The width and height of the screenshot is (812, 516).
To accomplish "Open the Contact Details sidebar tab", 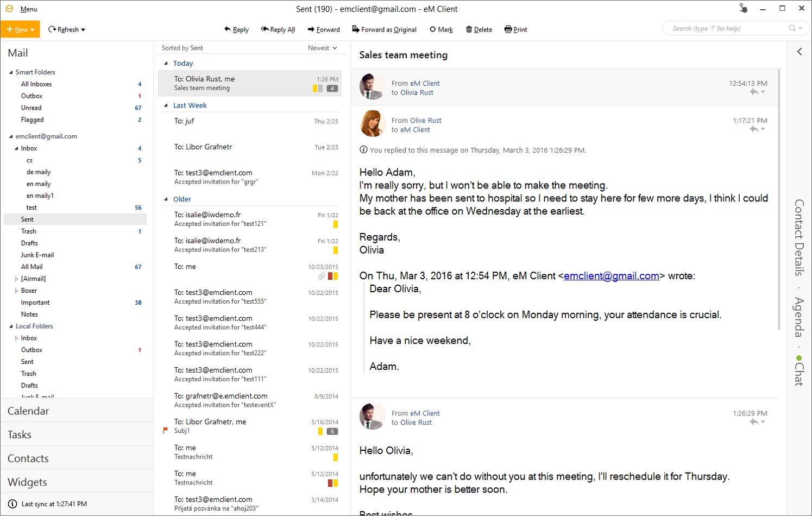I will (799, 237).
